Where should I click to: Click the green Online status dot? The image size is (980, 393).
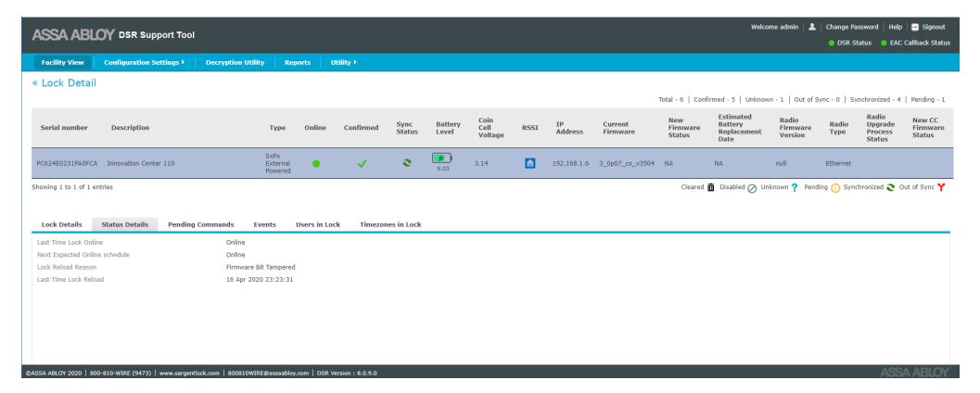click(316, 164)
